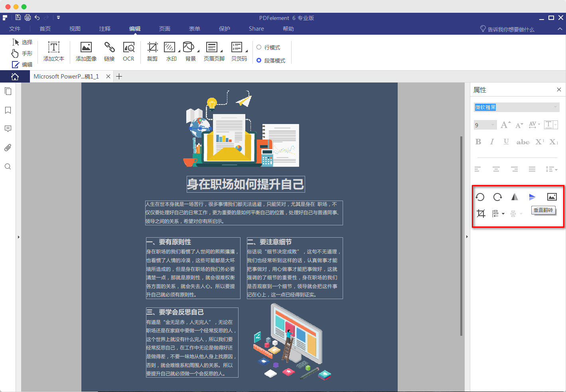
Task: Click 告诉我你想要做什么 help prompt
Action: click(x=511, y=28)
